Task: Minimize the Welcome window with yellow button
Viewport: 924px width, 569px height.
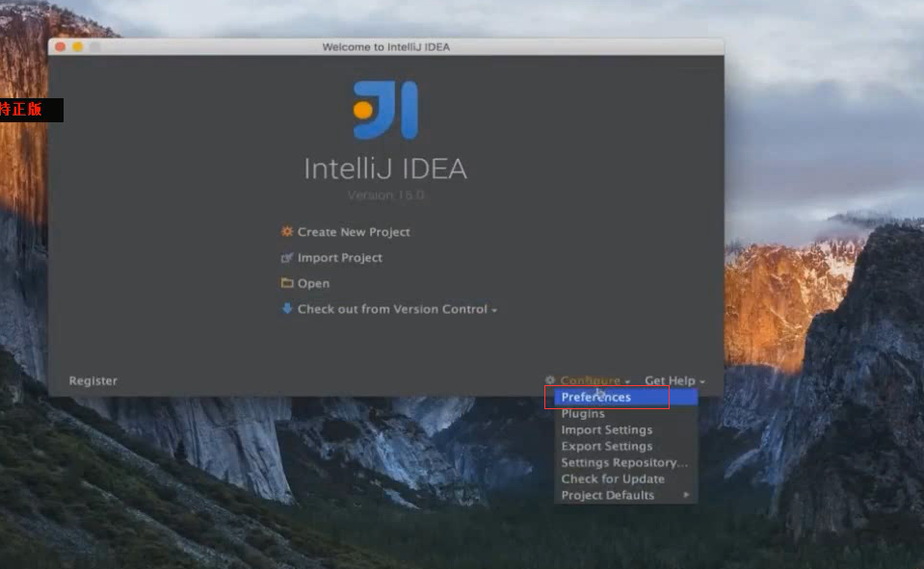Action: point(78,46)
